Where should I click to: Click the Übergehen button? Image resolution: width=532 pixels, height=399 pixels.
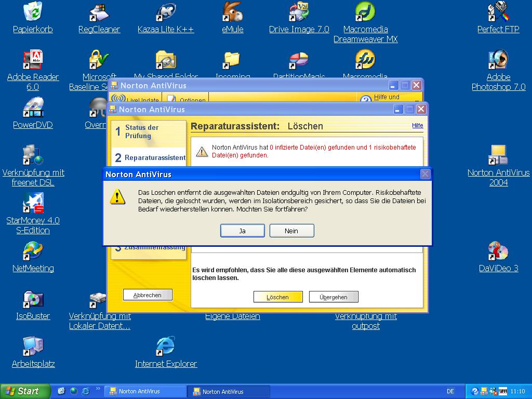point(334,297)
